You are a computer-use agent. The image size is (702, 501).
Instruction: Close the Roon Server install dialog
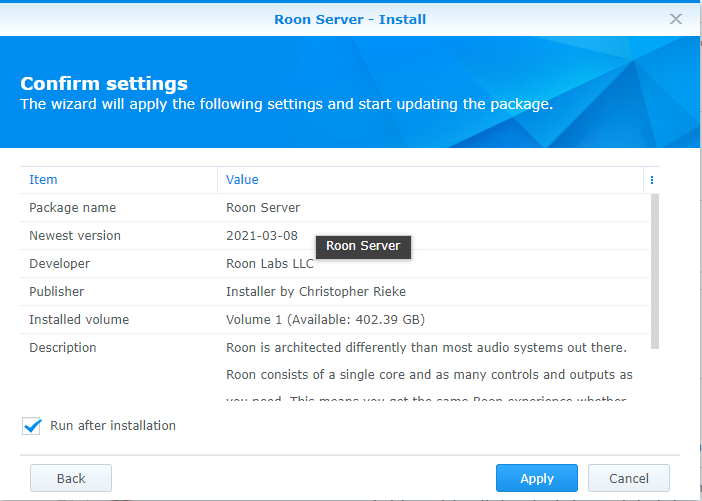(676, 19)
